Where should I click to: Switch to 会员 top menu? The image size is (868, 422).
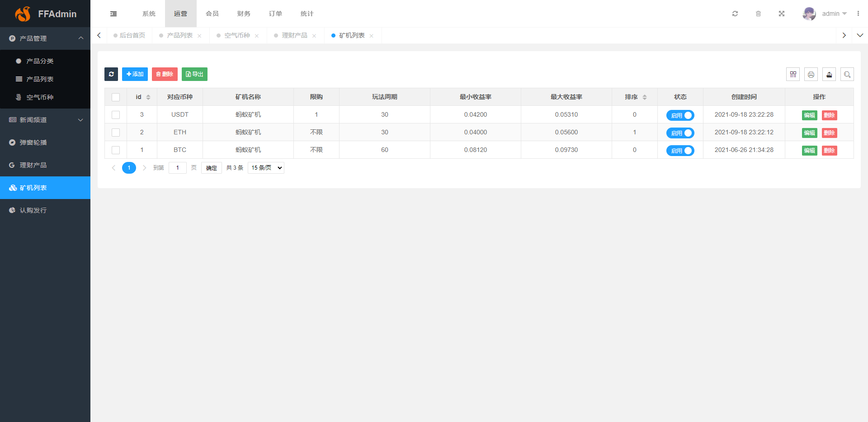(212, 14)
